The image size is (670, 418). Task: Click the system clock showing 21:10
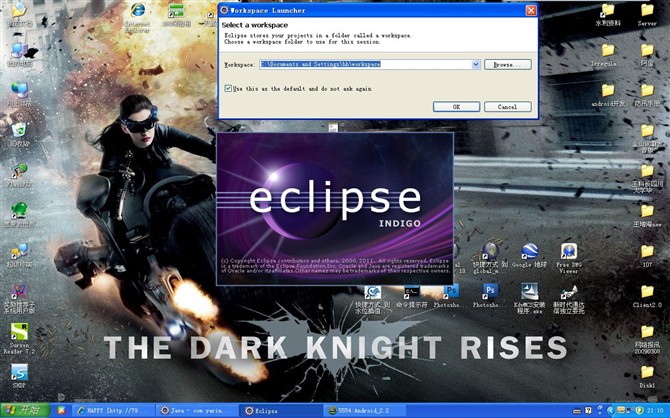[x=655, y=411]
